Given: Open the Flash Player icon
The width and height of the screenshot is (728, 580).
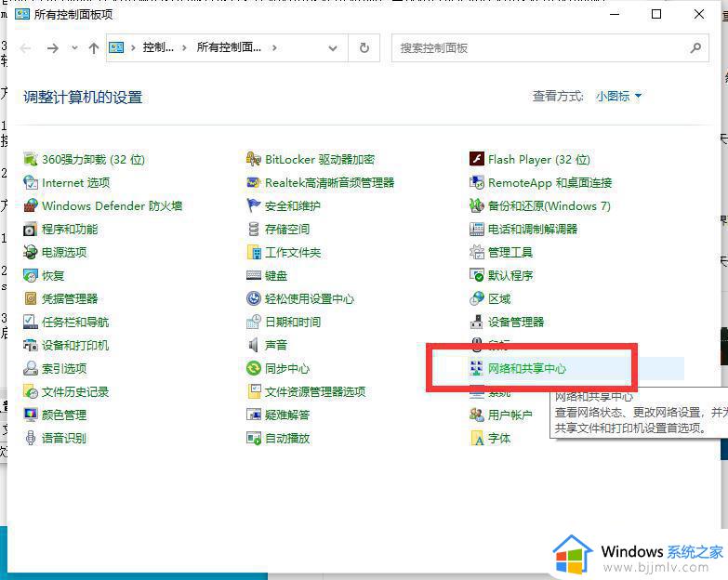Looking at the screenshot, I should point(476,160).
